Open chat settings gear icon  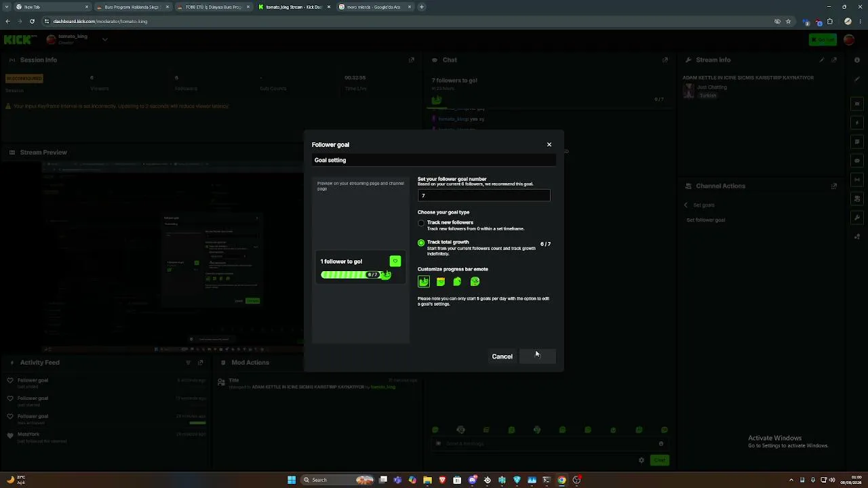[642, 460]
